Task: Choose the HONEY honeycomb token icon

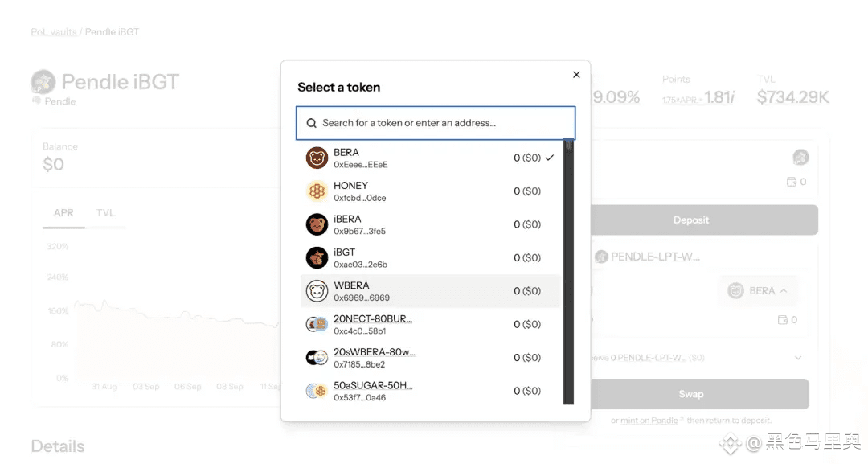Action: tap(317, 191)
